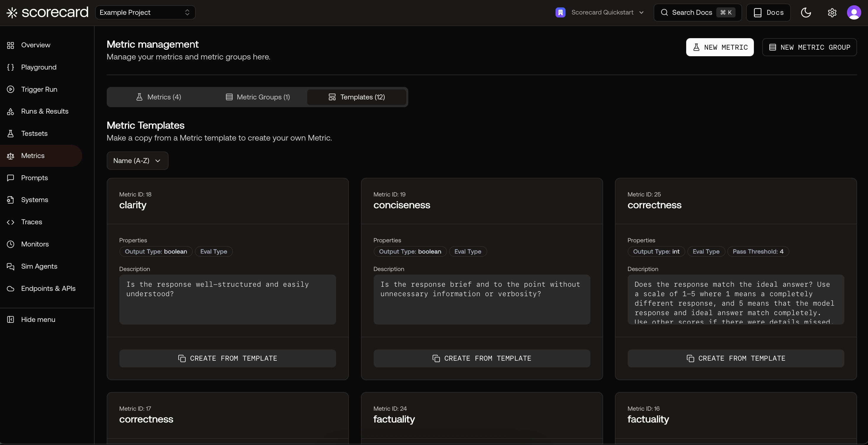Viewport: 868px width, 445px height.
Task: Click the correctness ID 25 description box
Action: point(736,300)
